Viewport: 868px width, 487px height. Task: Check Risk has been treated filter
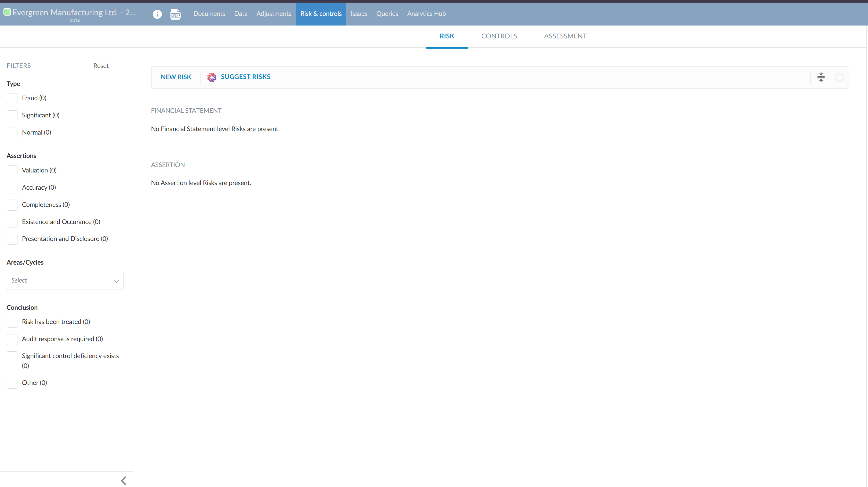click(x=12, y=322)
